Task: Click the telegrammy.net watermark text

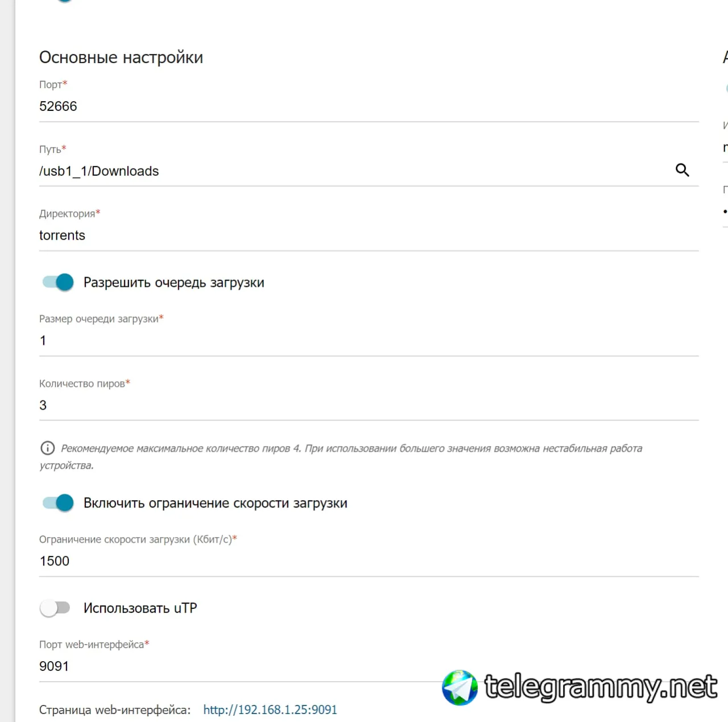Action: tap(601, 687)
